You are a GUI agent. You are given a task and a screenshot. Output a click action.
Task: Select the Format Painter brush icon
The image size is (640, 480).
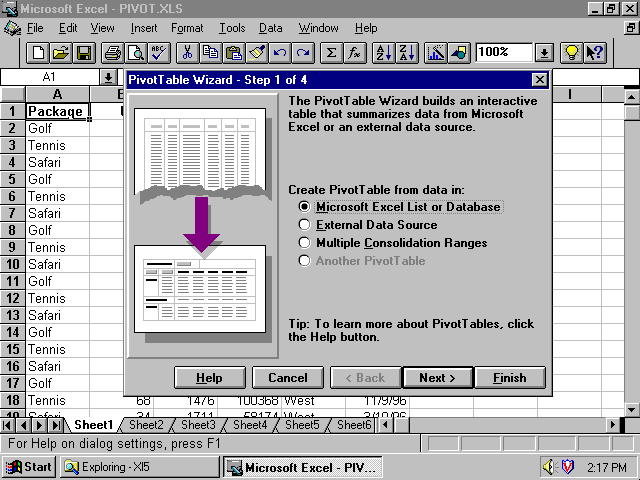tap(257, 53)
